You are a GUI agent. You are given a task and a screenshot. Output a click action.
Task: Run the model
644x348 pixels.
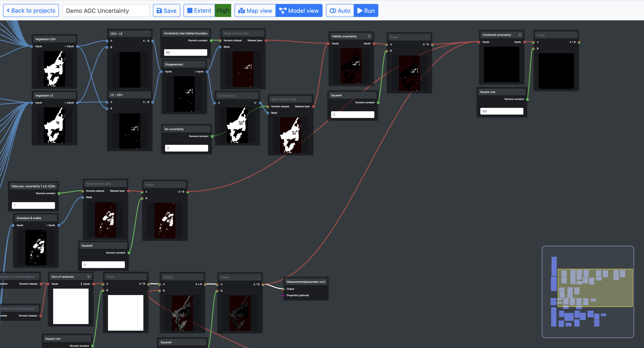coord(366,11)
